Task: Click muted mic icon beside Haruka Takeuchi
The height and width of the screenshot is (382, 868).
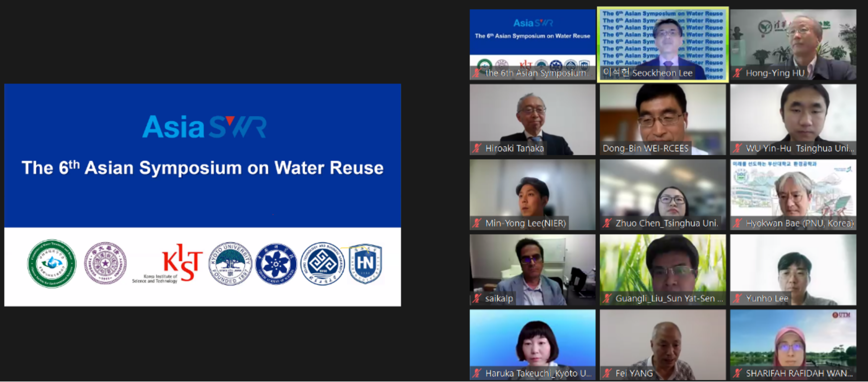Action: click(477, 373)
